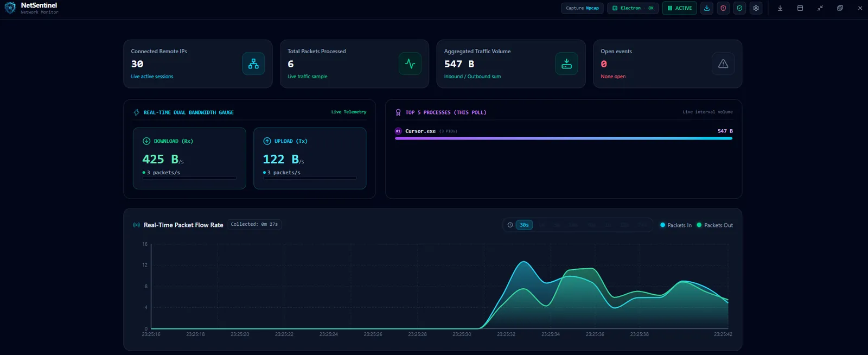Toggle the Packets In legend series
The height and width of the screenshot is (355, 868).
[x=676, y=225]
